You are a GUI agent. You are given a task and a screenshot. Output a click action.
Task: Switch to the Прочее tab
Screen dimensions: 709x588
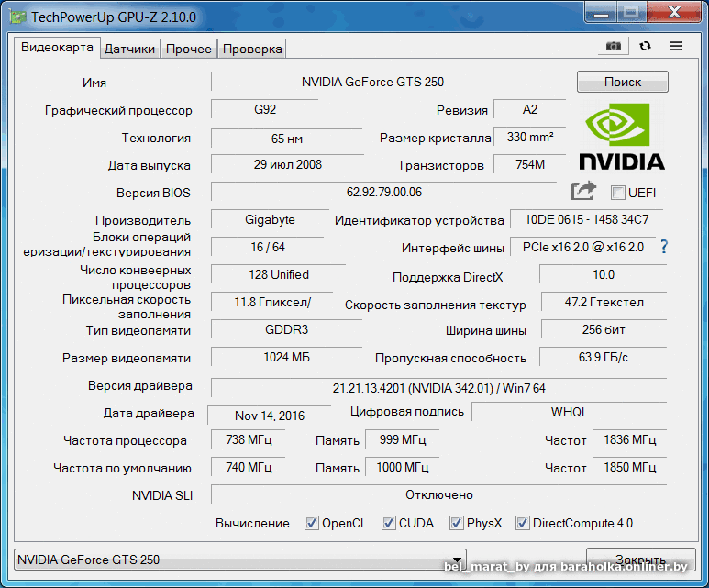tap(189, 49)
